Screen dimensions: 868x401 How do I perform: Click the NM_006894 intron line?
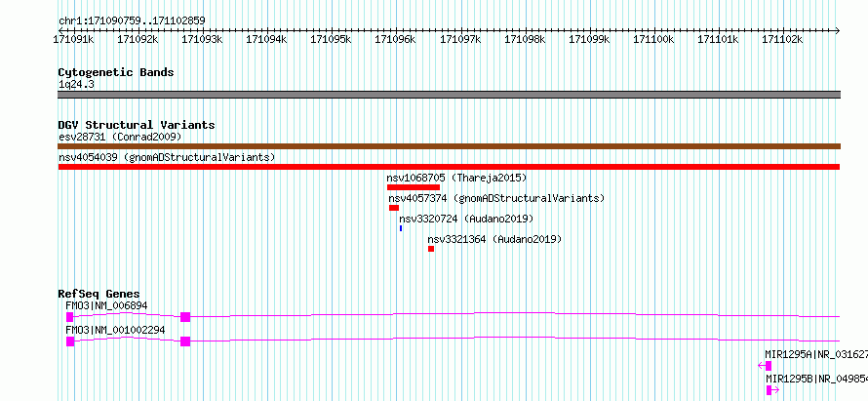[x=515, y=313]
